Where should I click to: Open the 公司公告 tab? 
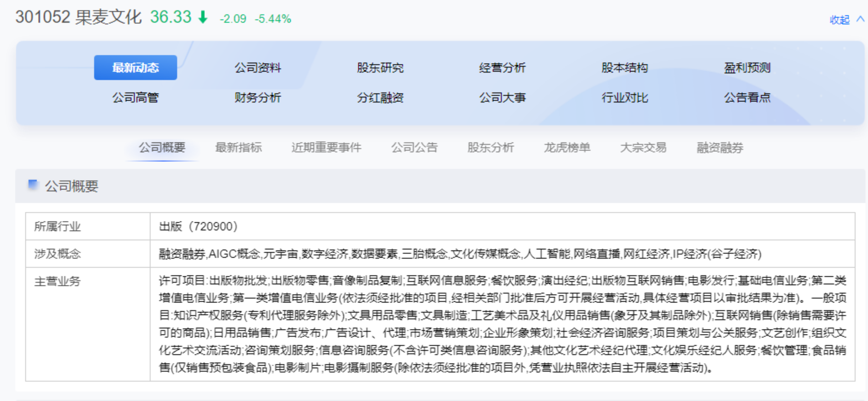[415, 148]
